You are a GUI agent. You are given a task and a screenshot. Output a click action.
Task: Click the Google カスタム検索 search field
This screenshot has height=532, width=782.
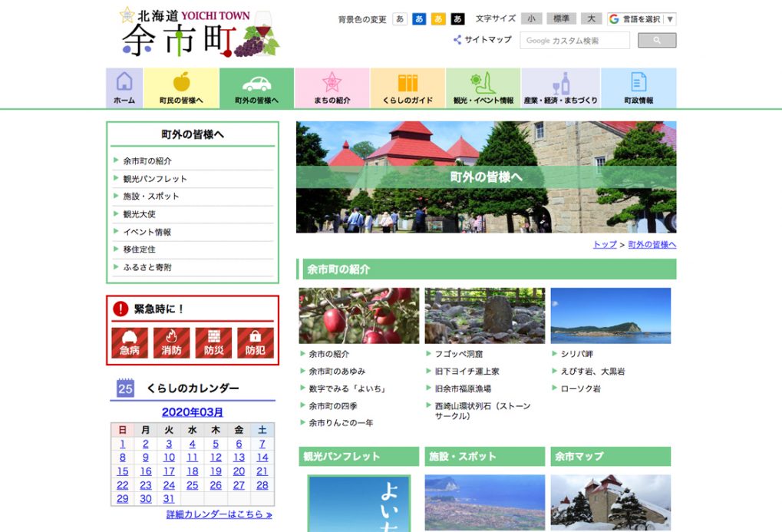click(x=575, y=41)
